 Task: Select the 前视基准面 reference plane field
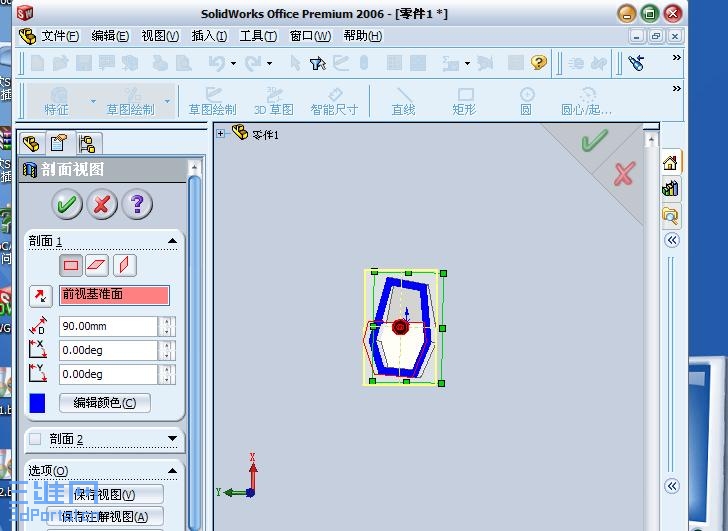pos(114,295)
